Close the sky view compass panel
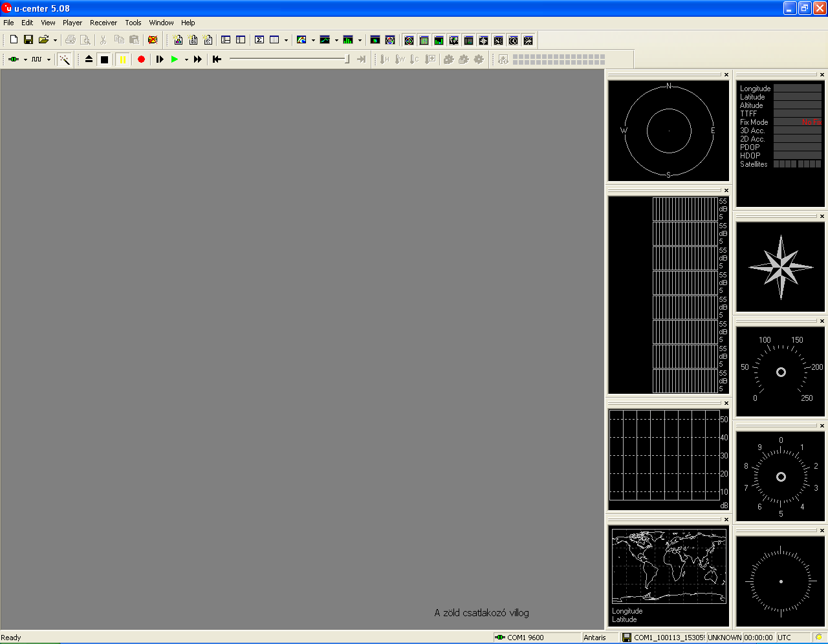 point(726,74)
